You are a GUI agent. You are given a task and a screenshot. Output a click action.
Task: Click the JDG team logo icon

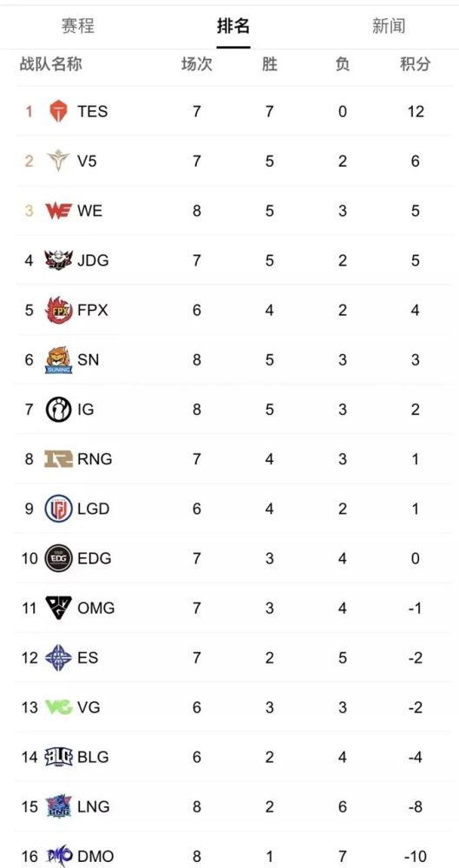pyautogui.click(x=59, y=260)
